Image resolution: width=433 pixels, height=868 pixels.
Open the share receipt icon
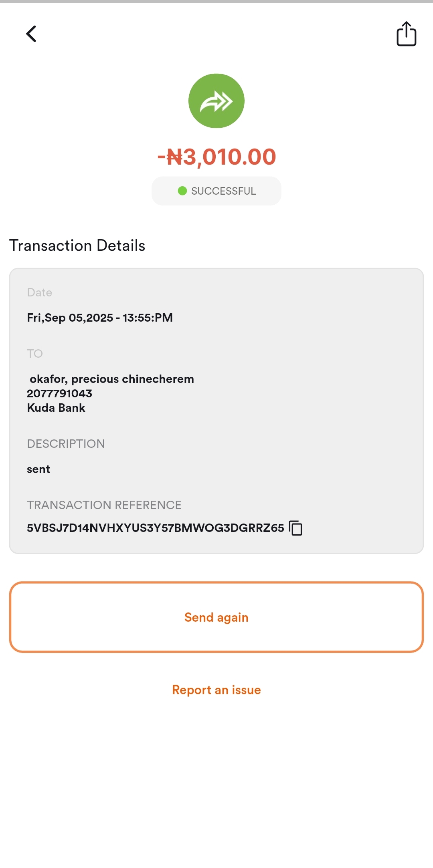(406, 34)
